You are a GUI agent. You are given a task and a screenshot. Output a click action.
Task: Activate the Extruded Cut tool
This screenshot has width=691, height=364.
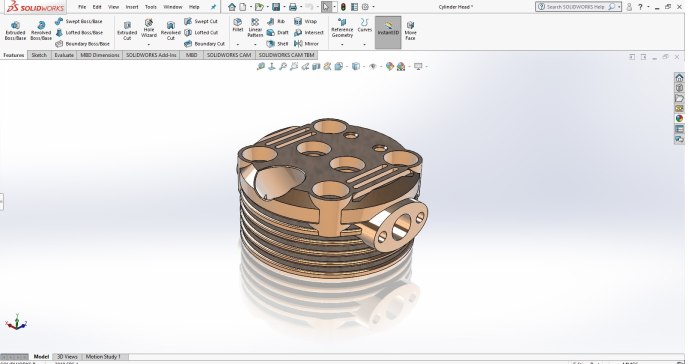pos(127,31)
